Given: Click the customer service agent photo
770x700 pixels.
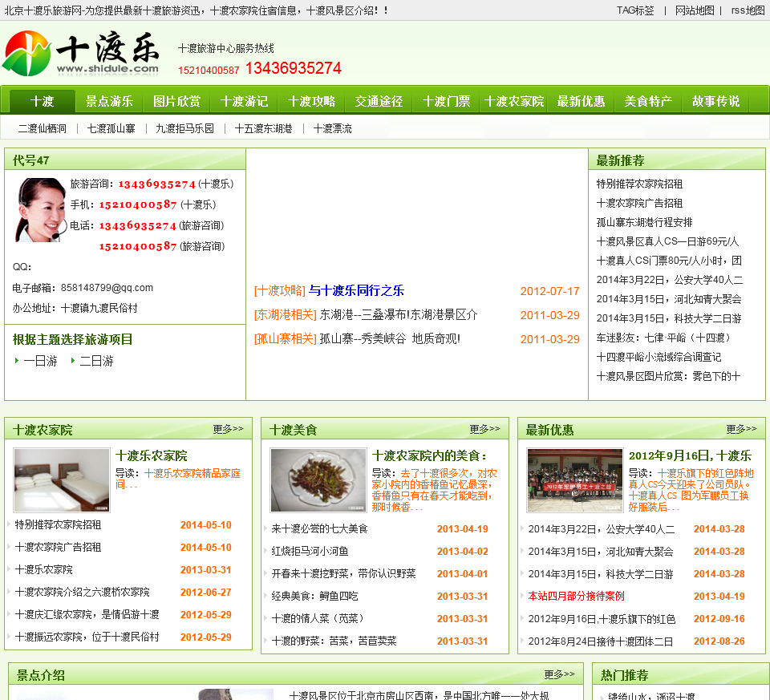Looking at the screenshot, I should (x=41, y=210).
